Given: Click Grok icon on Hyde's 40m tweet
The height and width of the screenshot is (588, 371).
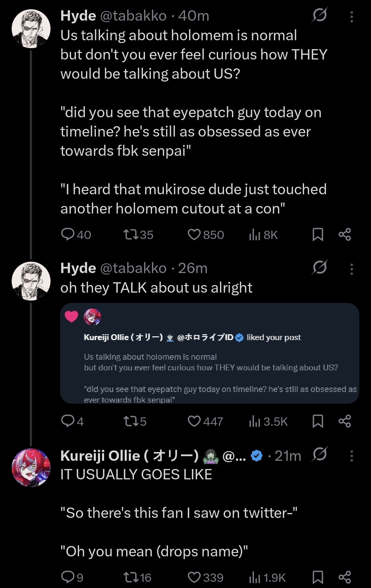Looking at the screenshot, I should point(319,15).
